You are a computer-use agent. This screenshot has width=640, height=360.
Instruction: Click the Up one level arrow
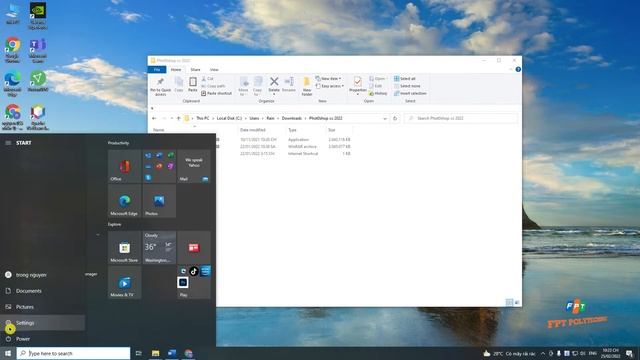(x=178, y=118)
